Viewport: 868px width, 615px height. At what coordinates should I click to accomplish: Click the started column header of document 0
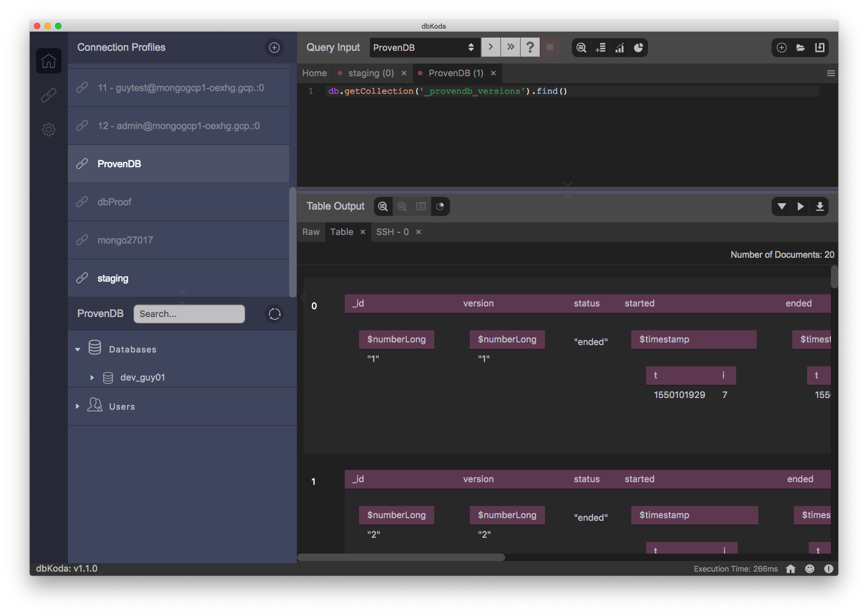[639, 303]
